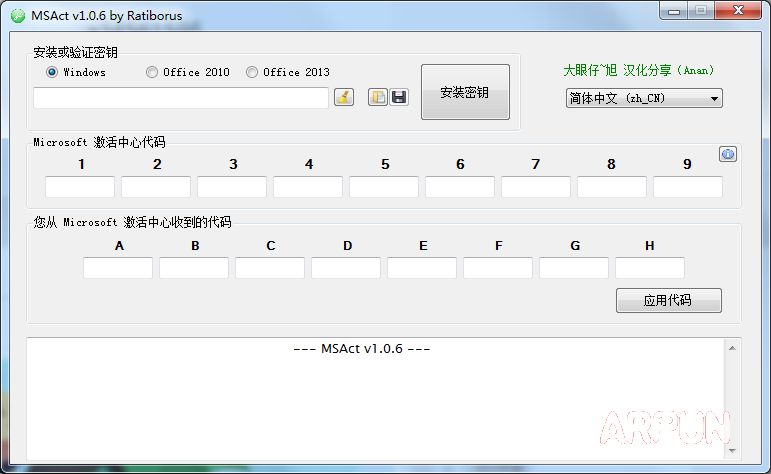Click activation code field 6
Screen dimensions: 771x474
[x=460, y=187]
